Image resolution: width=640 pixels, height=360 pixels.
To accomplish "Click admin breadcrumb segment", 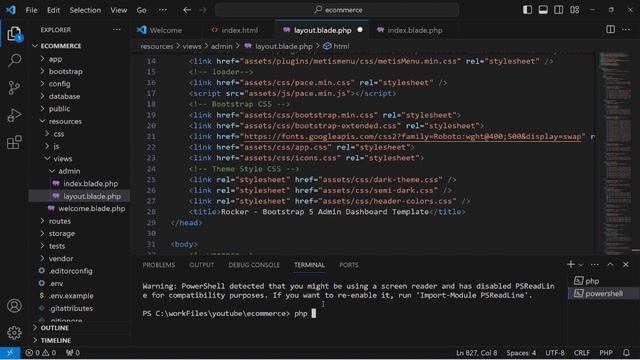I will pos(221,47).
